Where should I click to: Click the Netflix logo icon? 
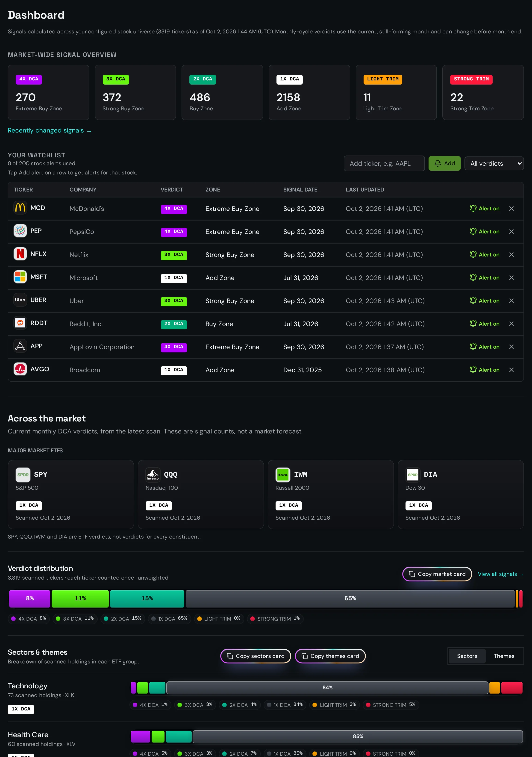click(20, 254)
